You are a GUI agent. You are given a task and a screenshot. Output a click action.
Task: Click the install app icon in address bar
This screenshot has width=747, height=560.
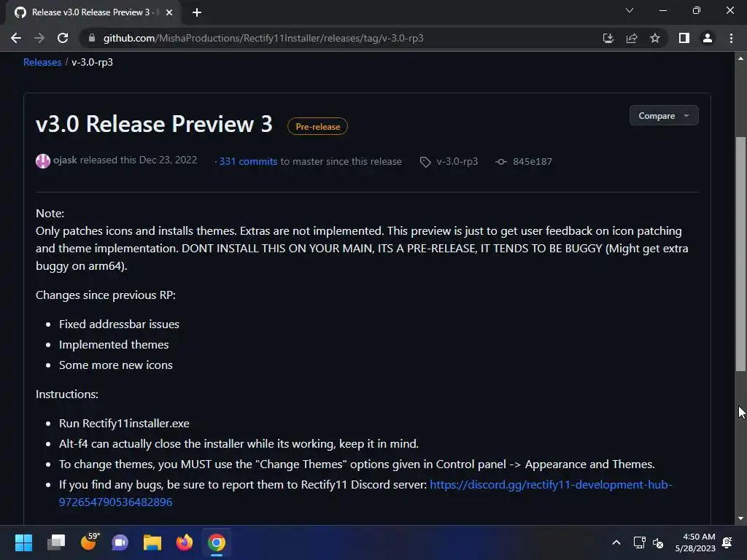pos(608,38)
